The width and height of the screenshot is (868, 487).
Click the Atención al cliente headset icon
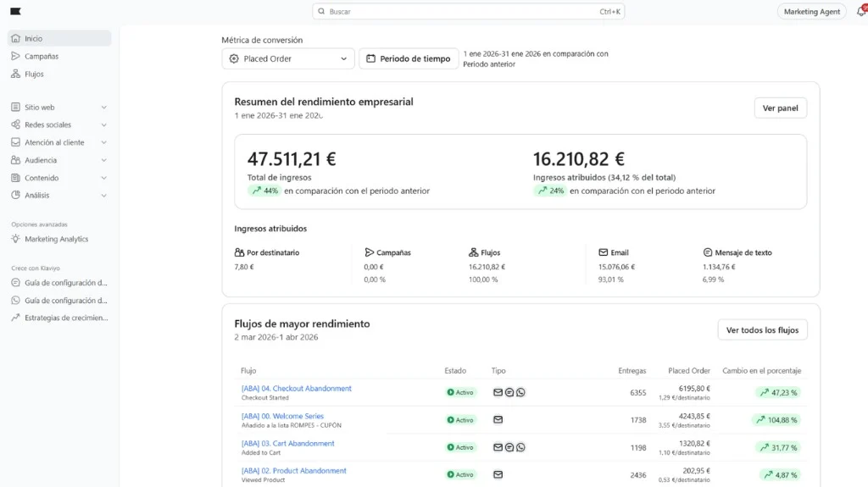pyautogui.click(x=16, y=143)
